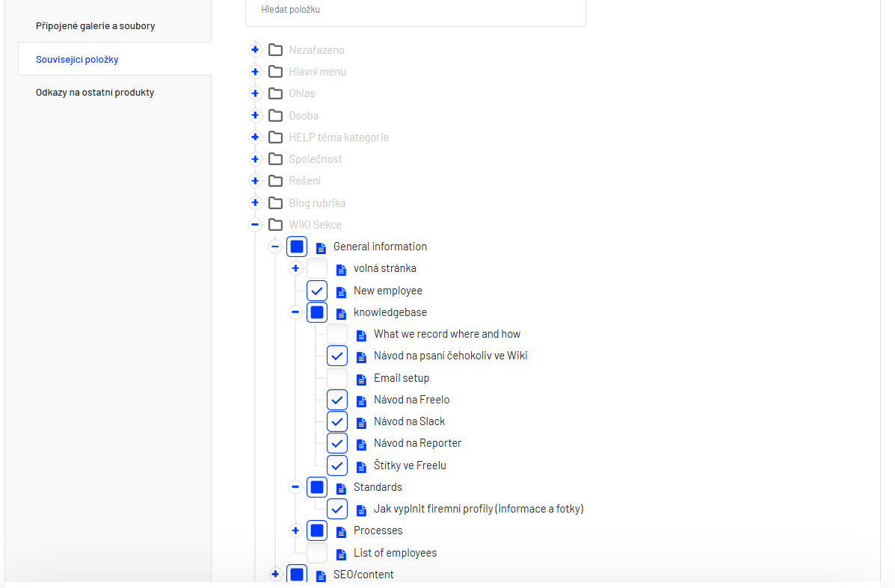Tick the What we record where and how checkbox
Viewport: 895px width, 588px height.
click(337, 334)
